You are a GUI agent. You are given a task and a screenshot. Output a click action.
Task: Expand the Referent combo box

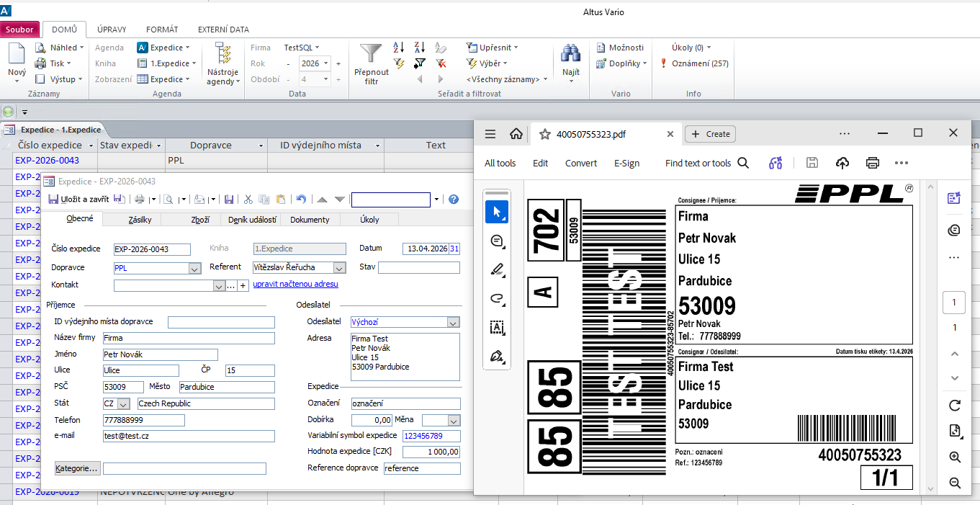point(340,268)
